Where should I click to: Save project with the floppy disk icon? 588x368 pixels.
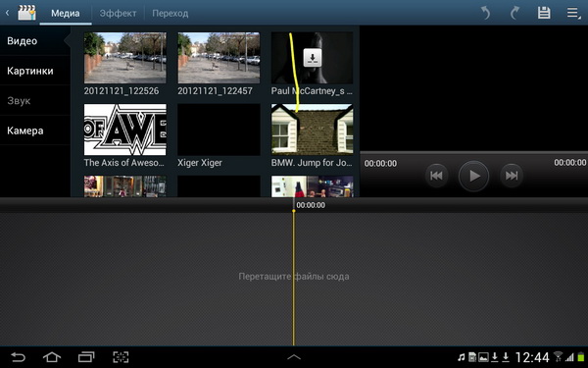(544, 13)
